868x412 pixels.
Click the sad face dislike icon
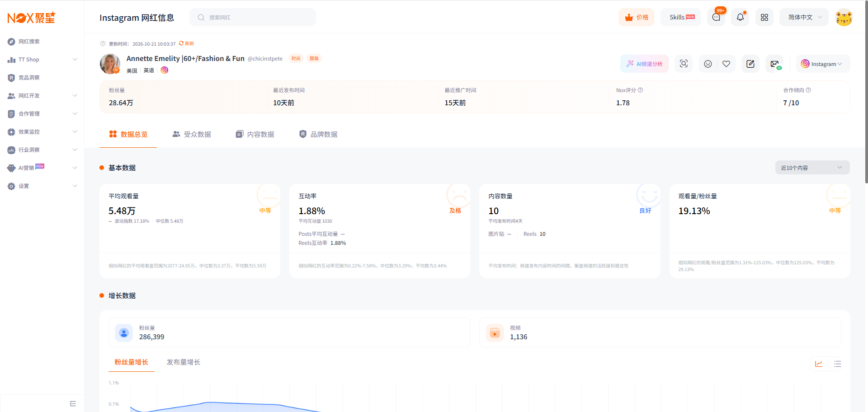pyautogui.click(x=708, y=64)
